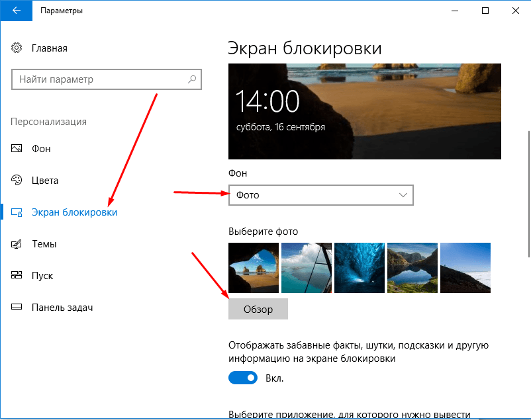Focus the Найти параметр search field
This screenshot has width=531, height=420.
pyautogui.click(x=107, y=79)
